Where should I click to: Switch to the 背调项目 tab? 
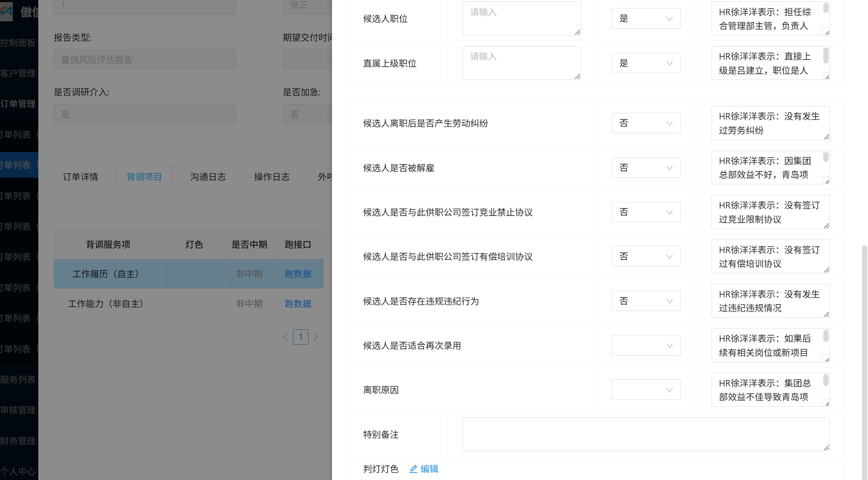coord(144,177)
